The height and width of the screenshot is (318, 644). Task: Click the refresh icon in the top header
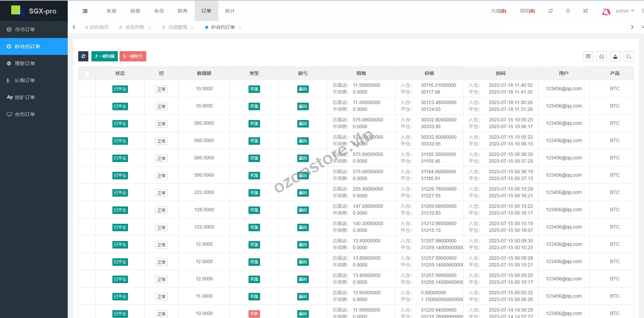(551, 11)
